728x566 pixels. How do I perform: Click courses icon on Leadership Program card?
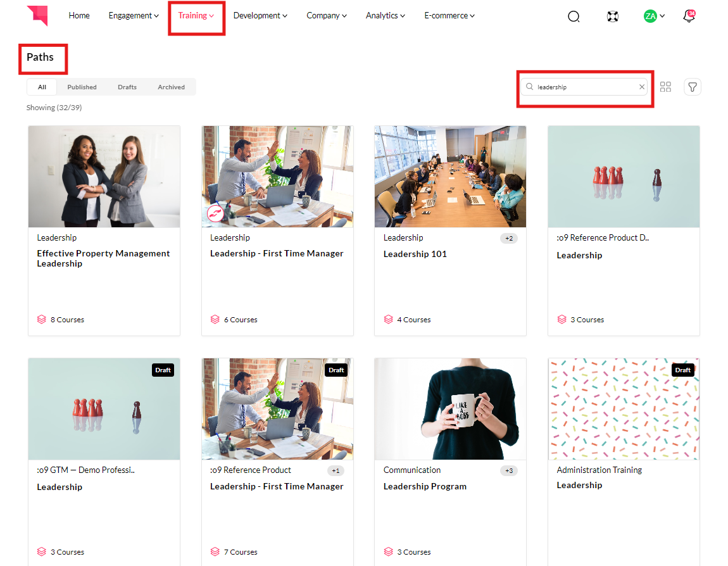389,551
